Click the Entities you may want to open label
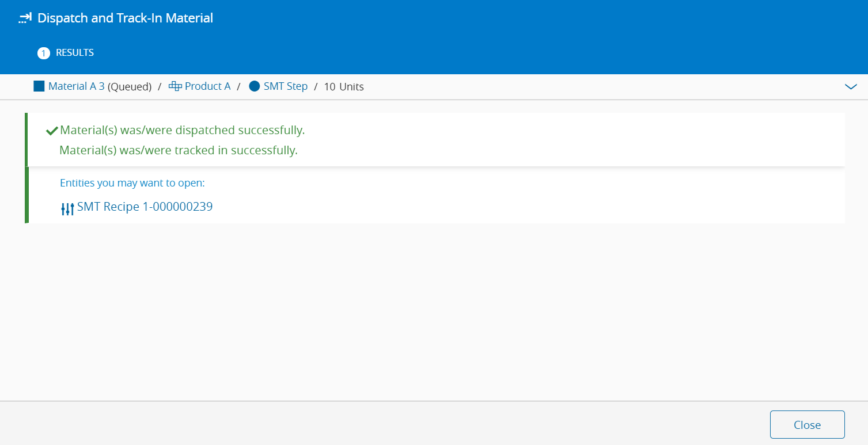Image resolution: width=868 pixels, height=445 pixels. [x=132, y=183]
